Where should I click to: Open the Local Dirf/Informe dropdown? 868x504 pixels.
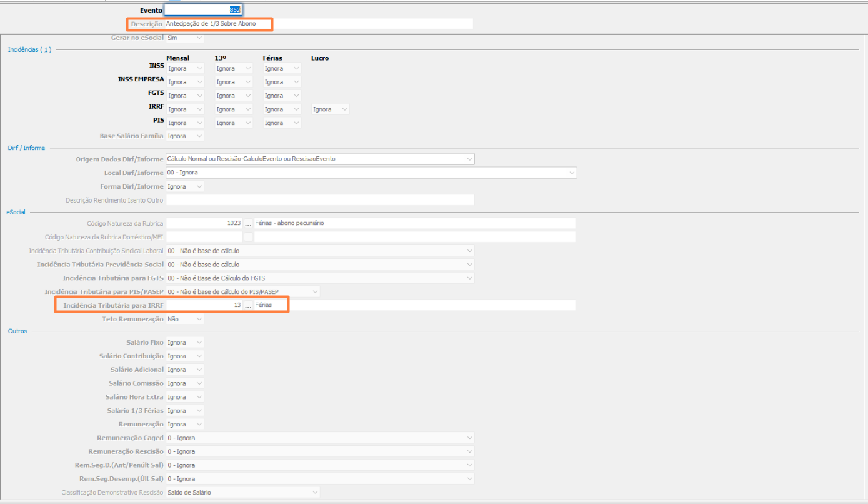pyautogui.click(x=371, y=173)
